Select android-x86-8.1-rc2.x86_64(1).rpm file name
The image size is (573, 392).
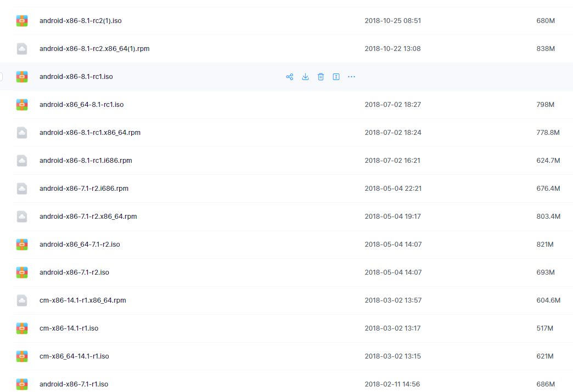coord(94,49)
